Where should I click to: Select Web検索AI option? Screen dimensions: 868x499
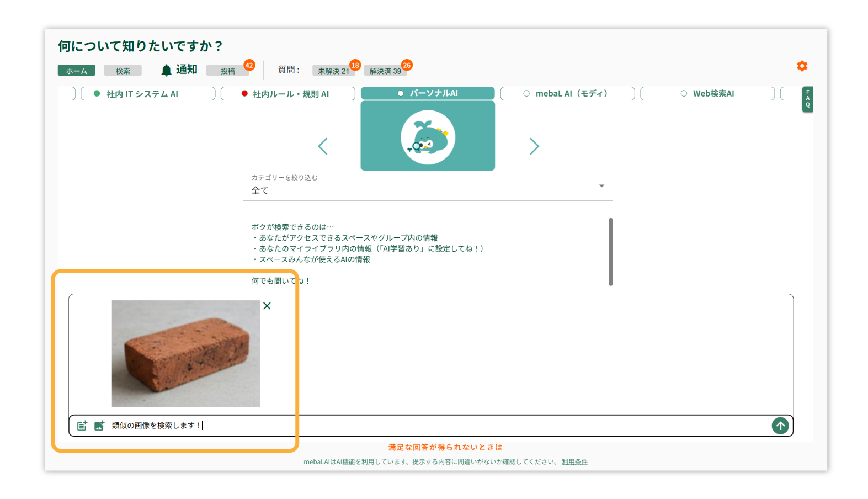pos(707,94)
